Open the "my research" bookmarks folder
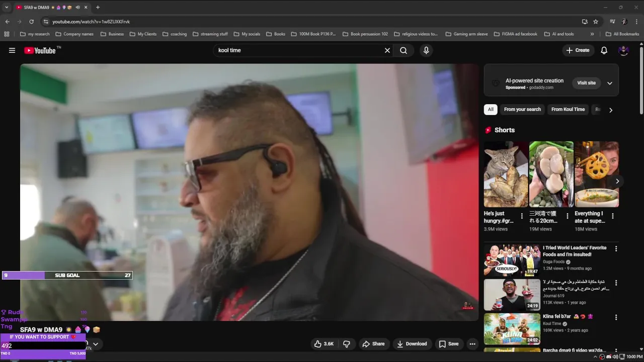Viewport: 644px width, 362px height. pos(35,34)
